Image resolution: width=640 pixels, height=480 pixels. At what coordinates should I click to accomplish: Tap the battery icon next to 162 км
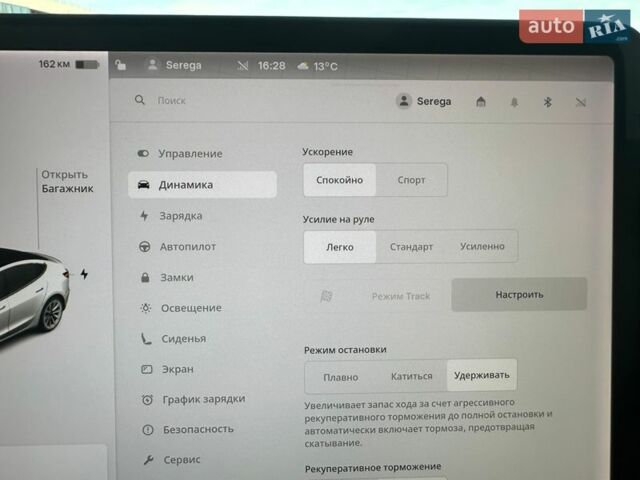[x=87, y=65]
